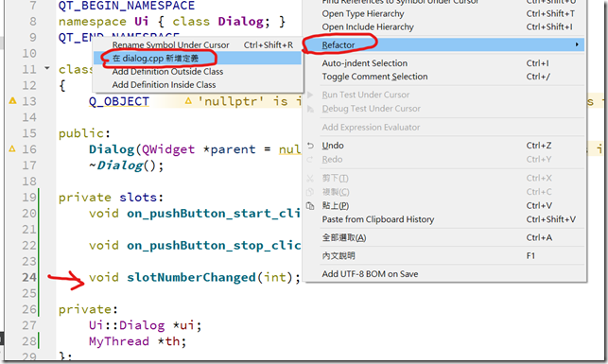Collapse the class fold arrow at line 11
Image resolution: width=608 pixels, height=364 pixels.
(47, 68)
